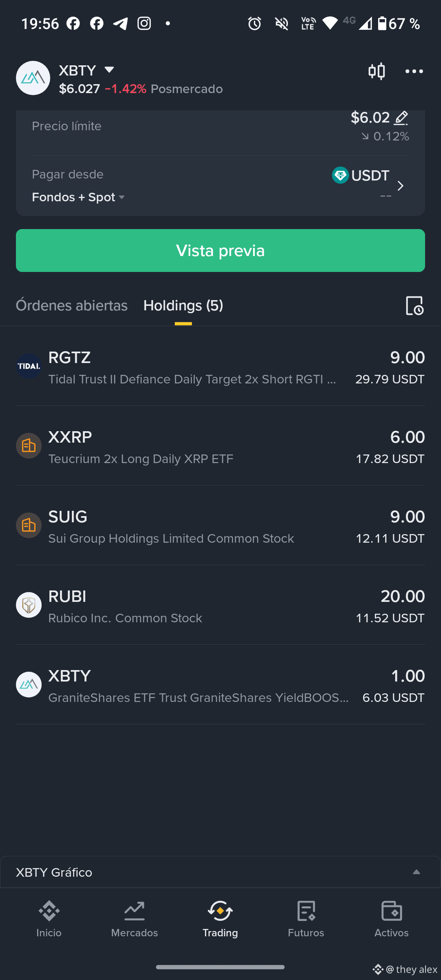The height and width of the screenshot is (980, 441).
Task: Tap the green Vista previa button
Action: point(220,250)
